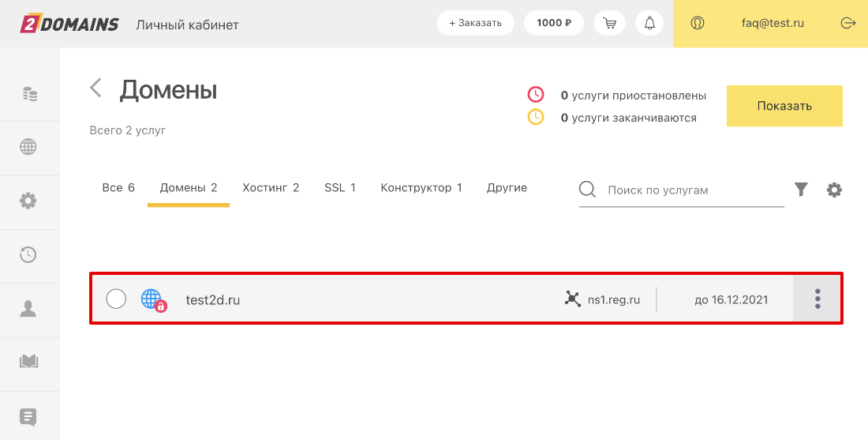Open the filter funnel icon
The height and width of the screenshot is (440, 868).
[801, 190]
